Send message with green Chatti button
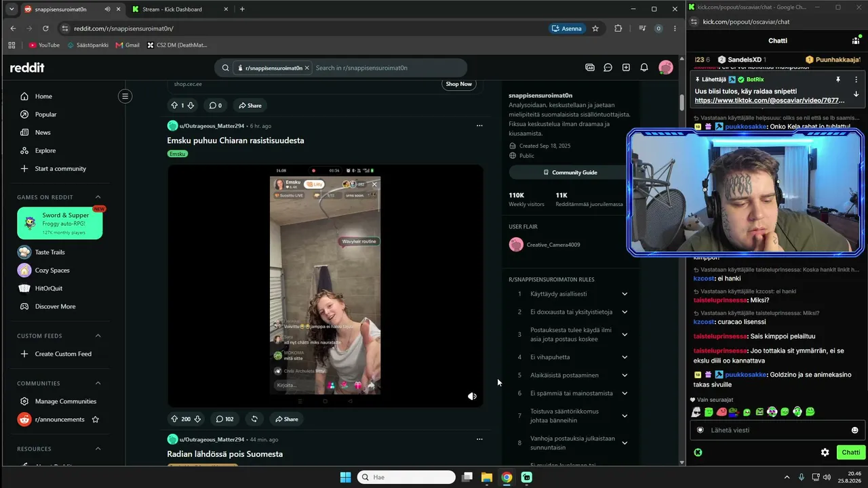Viewport: 868px width, 488px height. [850, 452]
